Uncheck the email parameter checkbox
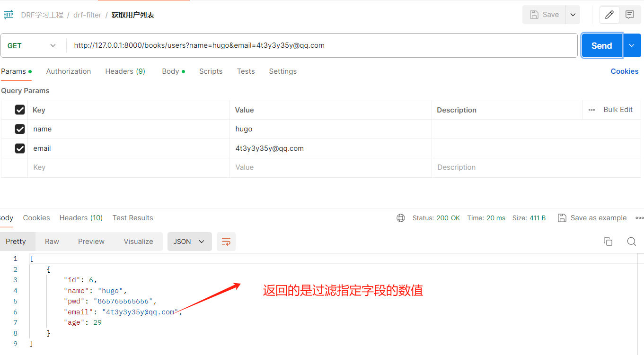644x355 pixels. click(x=20, y=148)
